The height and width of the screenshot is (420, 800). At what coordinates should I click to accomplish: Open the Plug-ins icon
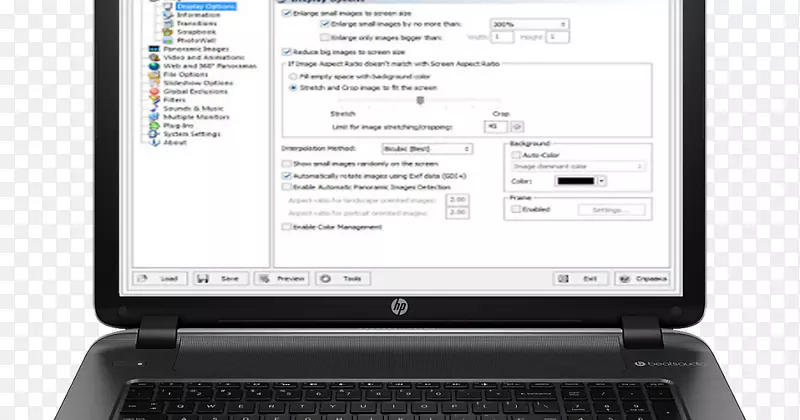[154, 126]
